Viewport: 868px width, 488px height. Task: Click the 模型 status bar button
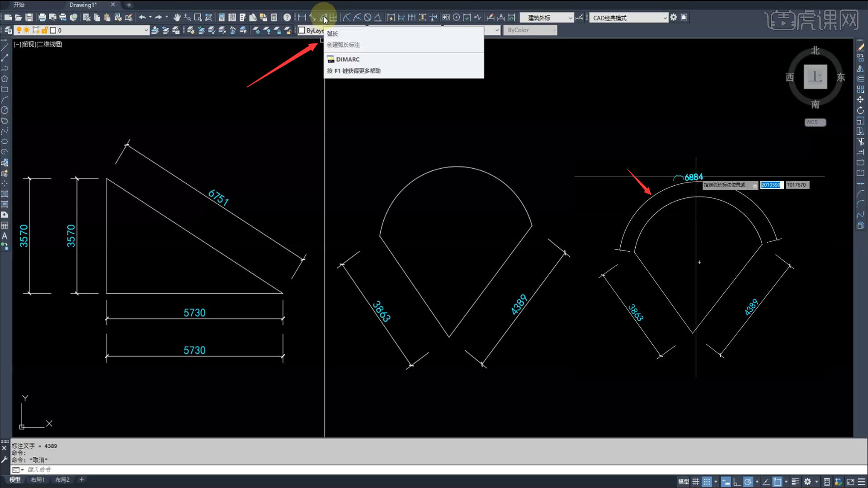684,482
